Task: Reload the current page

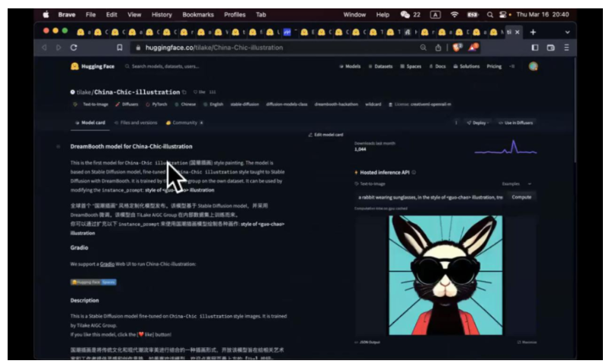Action: [74, 47]
